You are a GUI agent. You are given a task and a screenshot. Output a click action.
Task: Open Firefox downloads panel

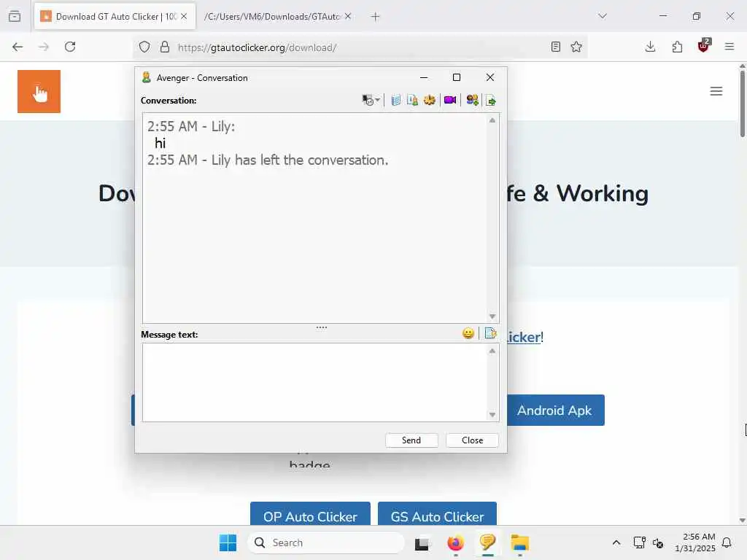point(650,47)
